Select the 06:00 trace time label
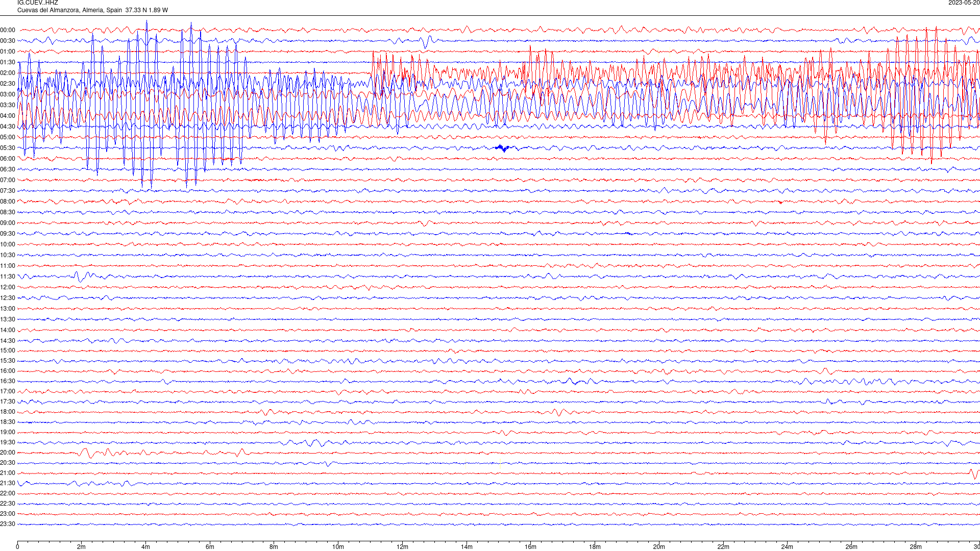This screenshot has width=980, height=551. coord(8,159)
